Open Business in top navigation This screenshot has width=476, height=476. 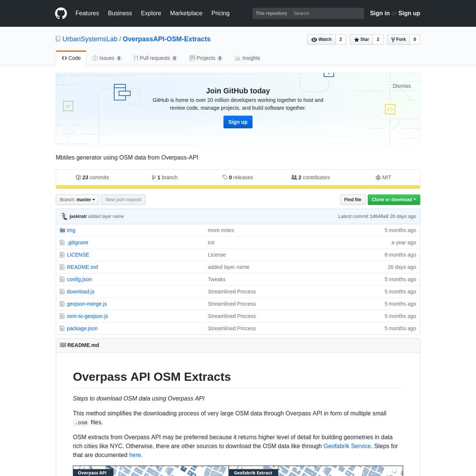120,13
